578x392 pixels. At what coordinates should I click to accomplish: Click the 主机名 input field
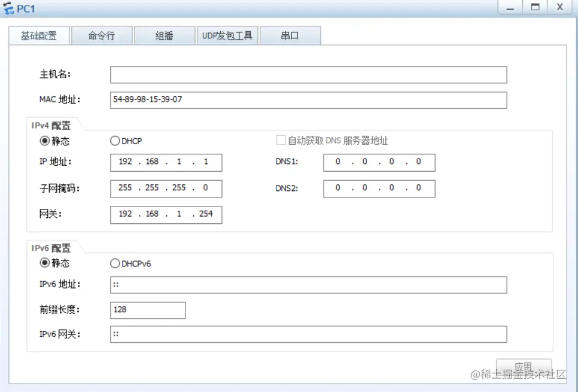coord(309,75)
